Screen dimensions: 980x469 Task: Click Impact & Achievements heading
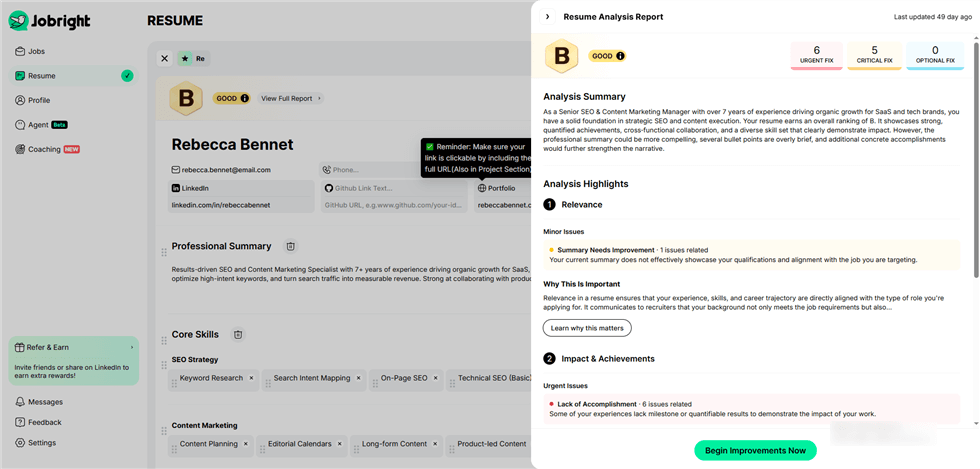tap(608, 359)
